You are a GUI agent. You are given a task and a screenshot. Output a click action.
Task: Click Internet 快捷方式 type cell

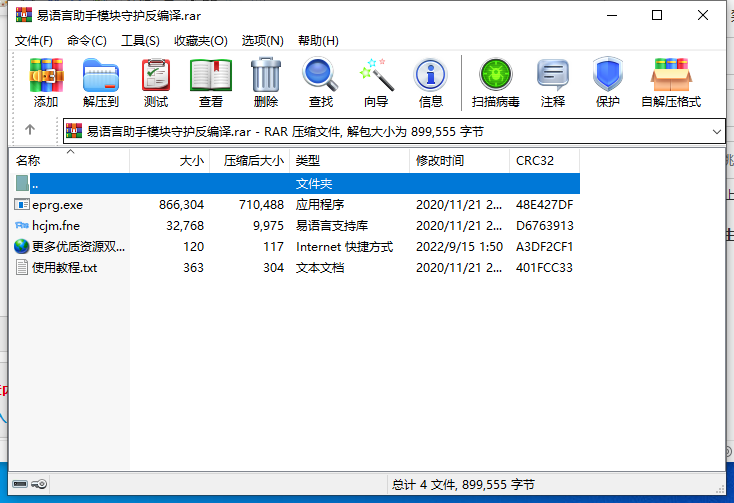click(x=345, y=247)
